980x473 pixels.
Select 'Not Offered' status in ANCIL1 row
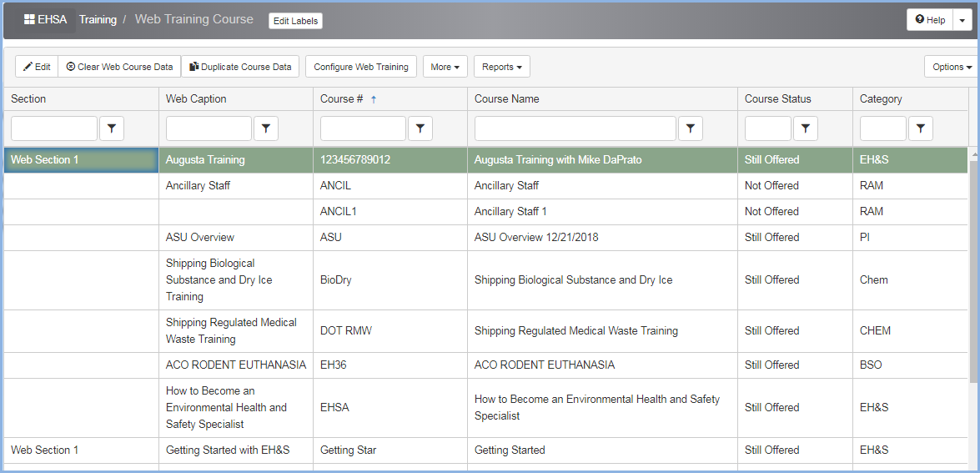795,212
